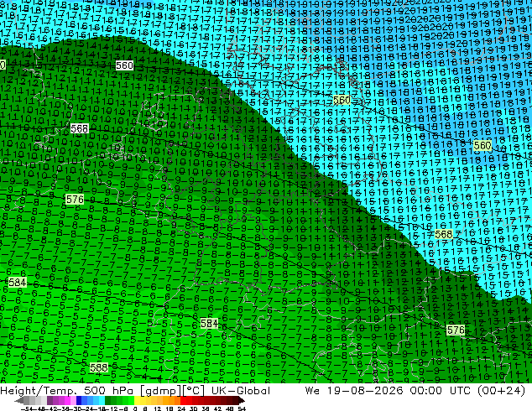This screenshot has width=532, height=411.
Task: Click the dark blue swatch in the legend
Action: (79, 401)
